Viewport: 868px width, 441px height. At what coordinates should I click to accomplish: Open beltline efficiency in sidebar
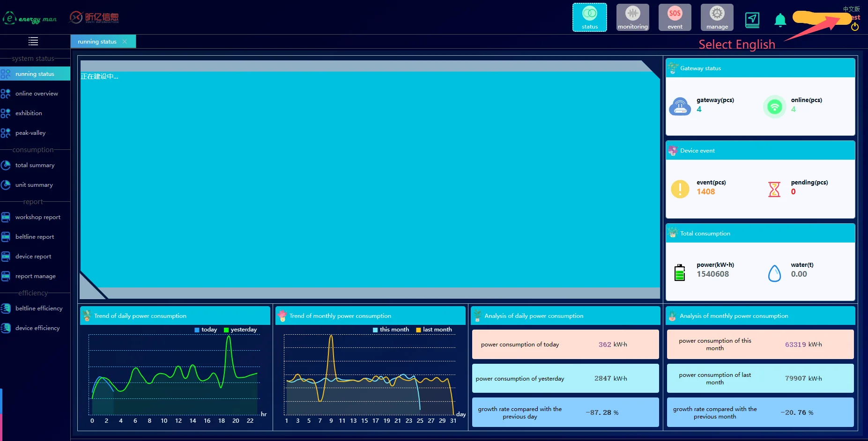[x=38, y=309]
